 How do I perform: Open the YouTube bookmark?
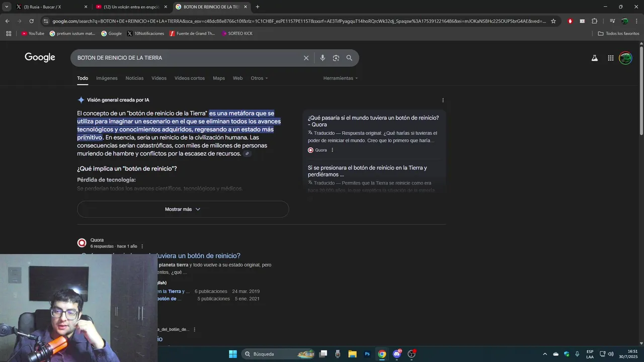(33, 34)
